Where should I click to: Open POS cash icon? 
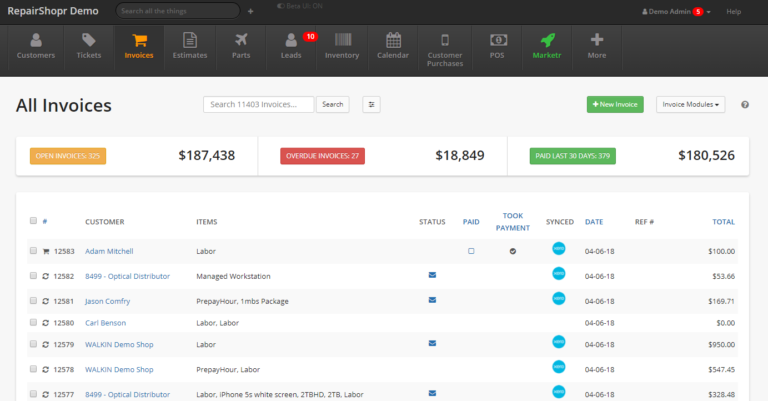point(498,40)
